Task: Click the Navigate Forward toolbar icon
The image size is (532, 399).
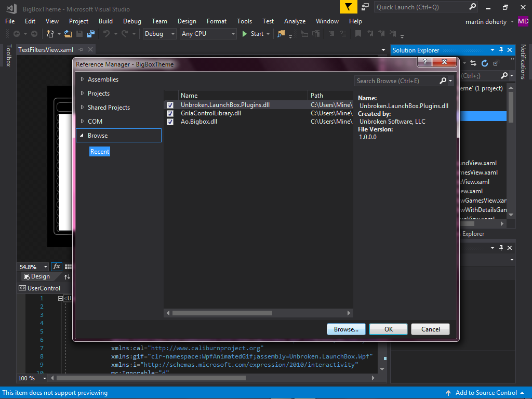Action: 34,34
